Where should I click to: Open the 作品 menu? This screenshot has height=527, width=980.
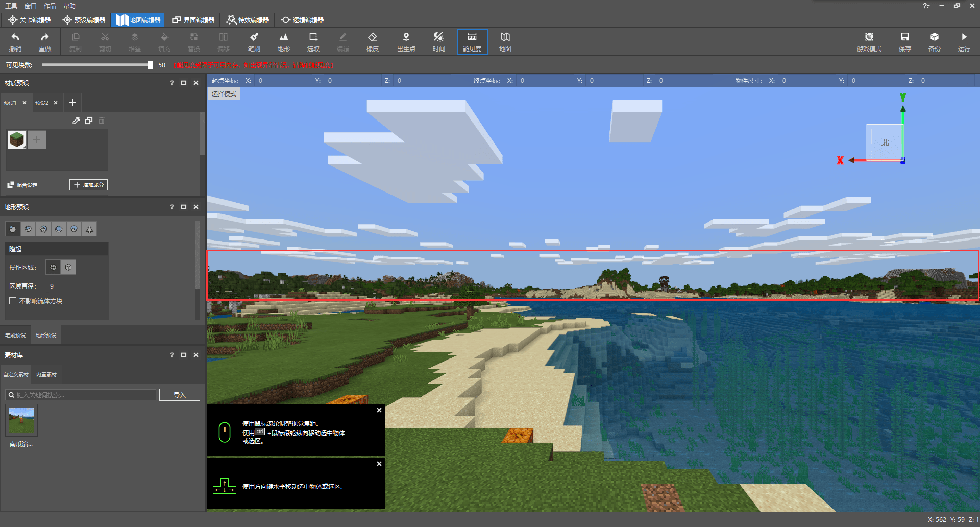pyautogui.click(x=50, y=6)
